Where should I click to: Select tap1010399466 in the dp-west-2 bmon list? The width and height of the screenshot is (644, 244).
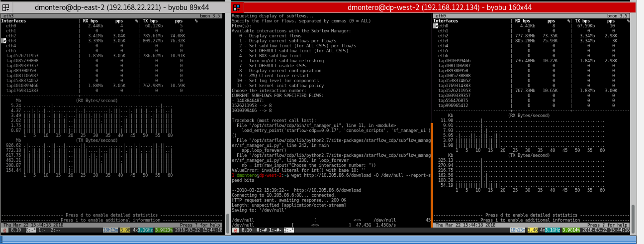click(x=454, y=60)
